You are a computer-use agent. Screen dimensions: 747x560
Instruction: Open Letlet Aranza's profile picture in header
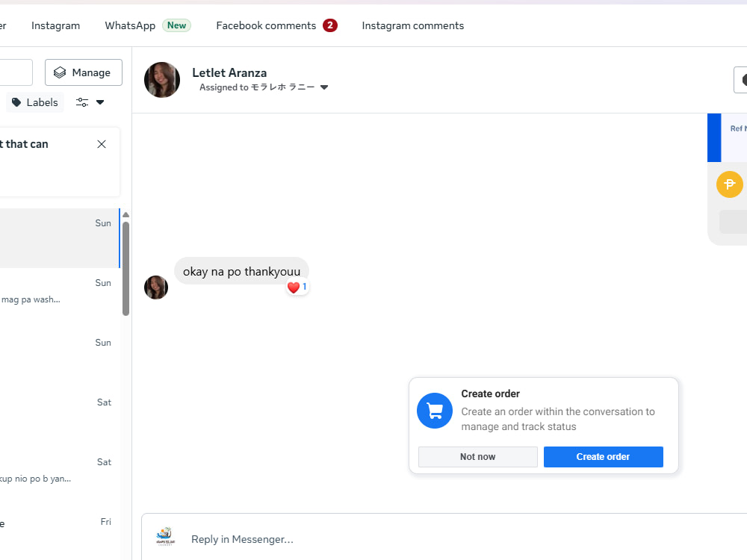tap(162, 80)
